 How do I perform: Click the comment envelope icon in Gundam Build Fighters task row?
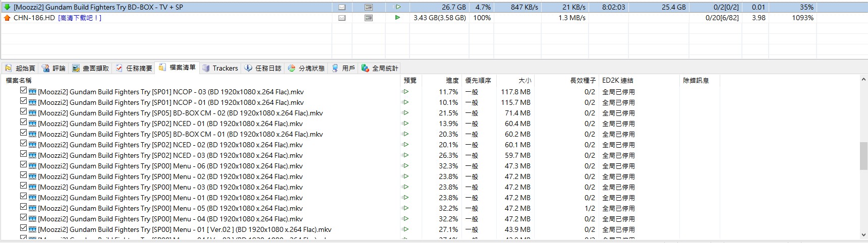(342, 7)
